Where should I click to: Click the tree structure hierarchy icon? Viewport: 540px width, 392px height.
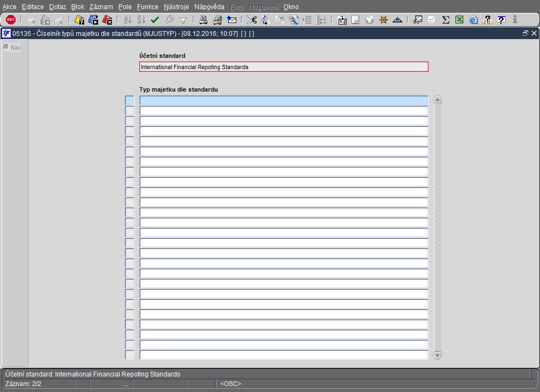coord(321,20)
